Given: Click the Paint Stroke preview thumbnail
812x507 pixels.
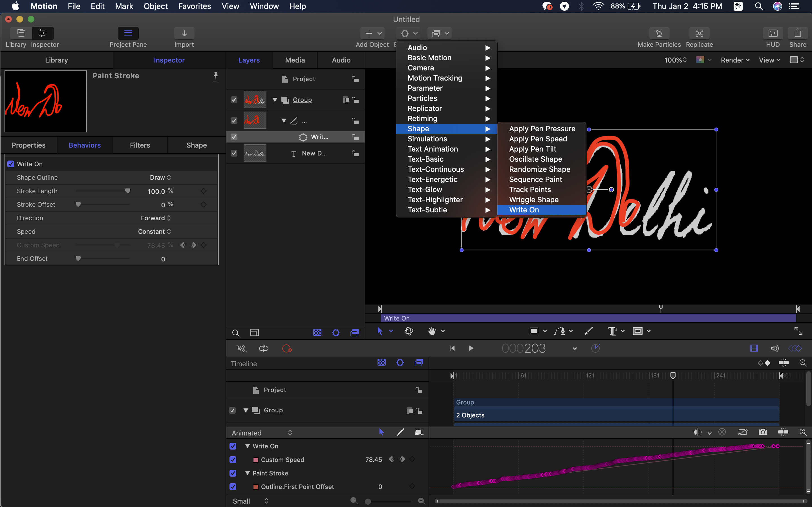Looking at the screenshot, I should pyautogui.click(x=46, y=101).
